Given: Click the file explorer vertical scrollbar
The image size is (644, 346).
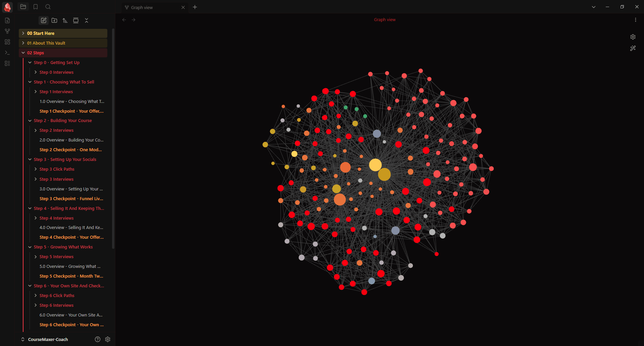Looking at the screenshot, I should 113,138.
